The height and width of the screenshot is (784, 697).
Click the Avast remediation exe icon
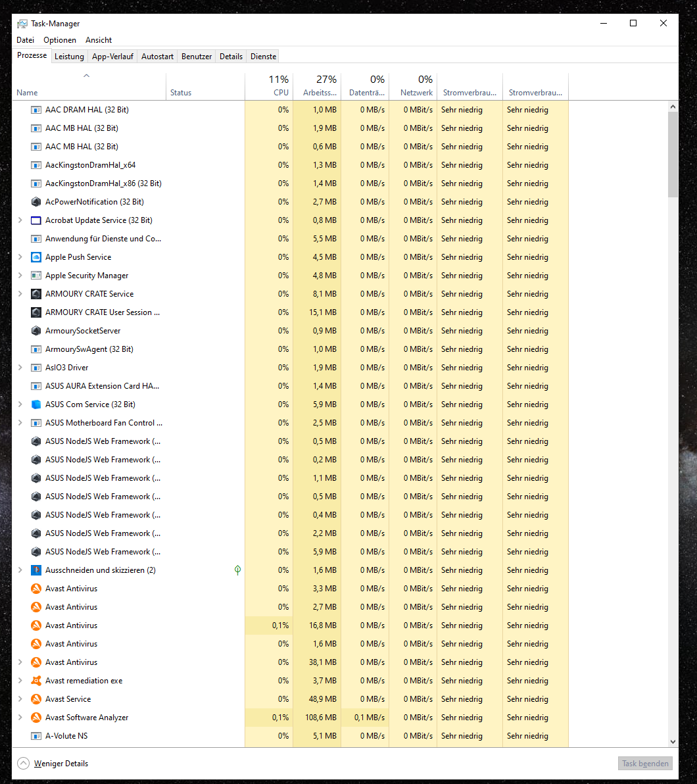coord(36,681)
